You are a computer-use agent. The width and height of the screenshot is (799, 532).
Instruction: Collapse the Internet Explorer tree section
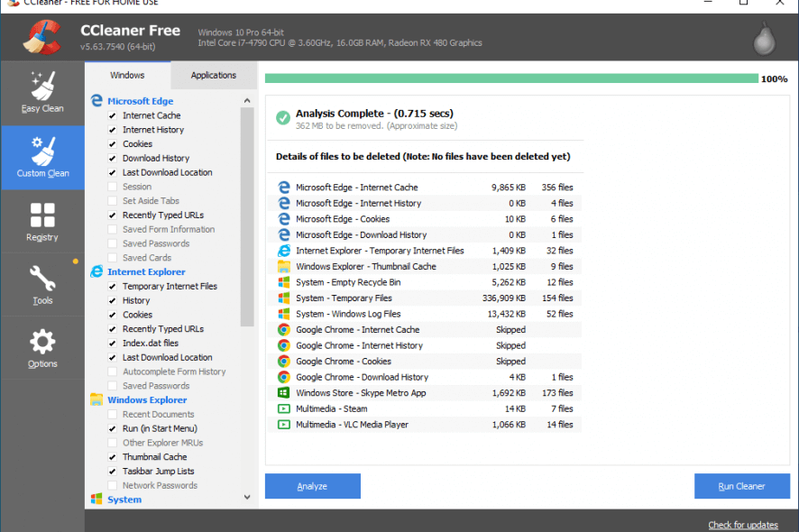146,271
